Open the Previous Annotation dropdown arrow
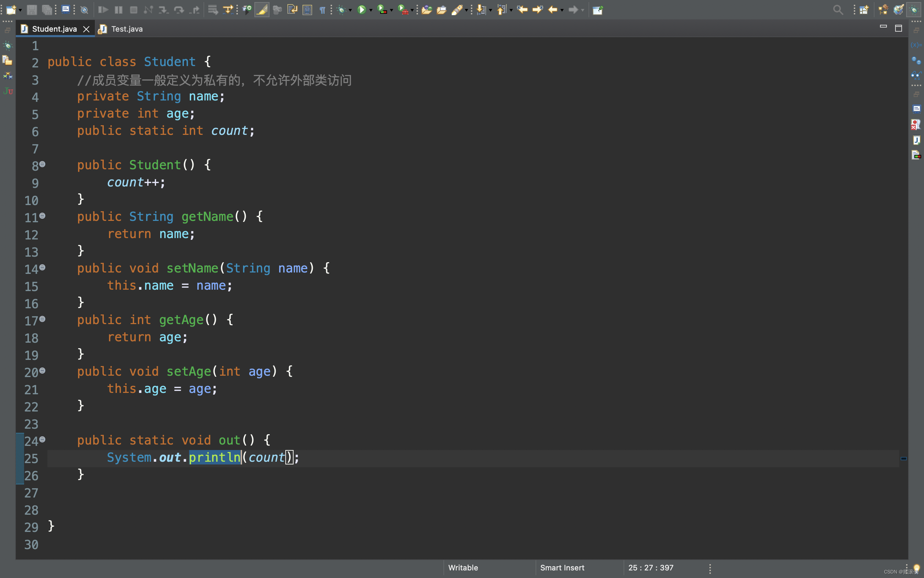The image size is (924, 578). [x=511, y=10]
